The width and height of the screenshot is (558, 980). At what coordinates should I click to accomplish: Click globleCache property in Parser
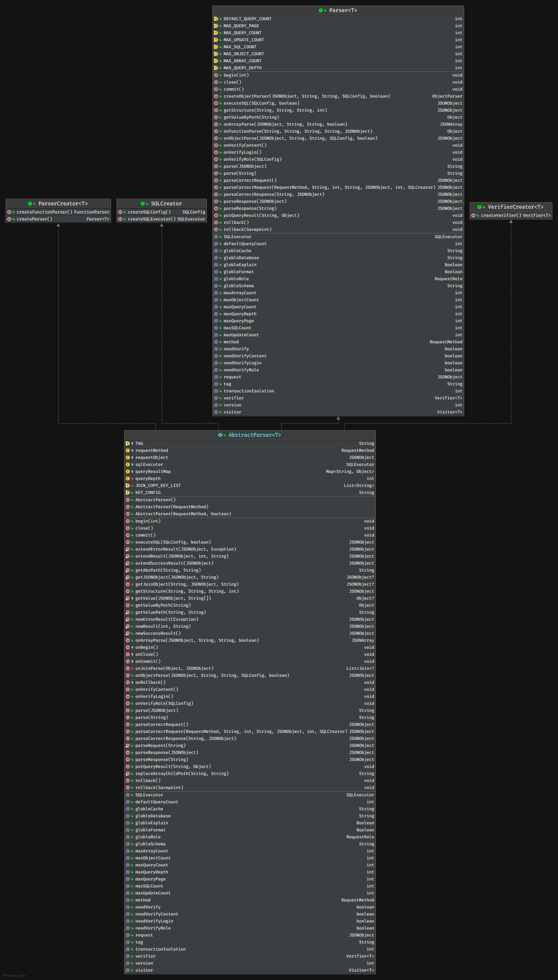pos(338,251)
